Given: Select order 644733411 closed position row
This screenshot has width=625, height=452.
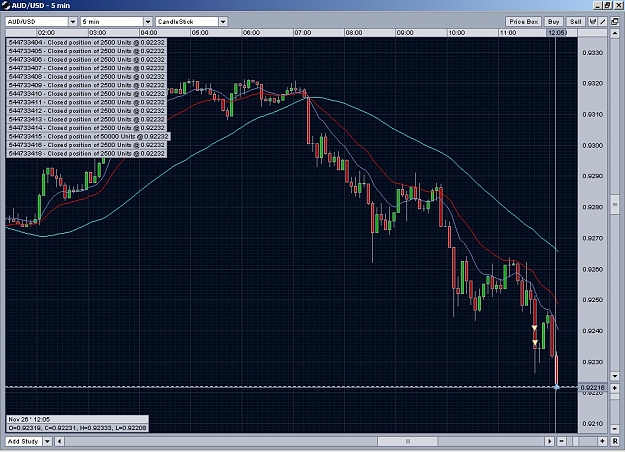Looking at the screenshot, I should 86,102.
